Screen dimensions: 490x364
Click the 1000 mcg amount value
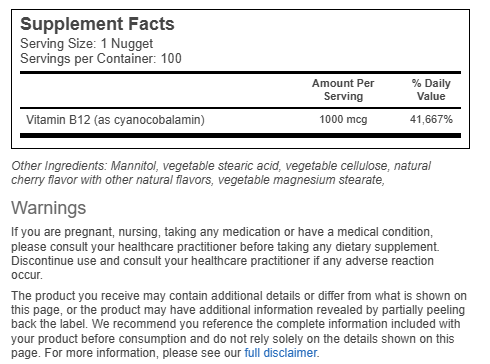[343, 119]
